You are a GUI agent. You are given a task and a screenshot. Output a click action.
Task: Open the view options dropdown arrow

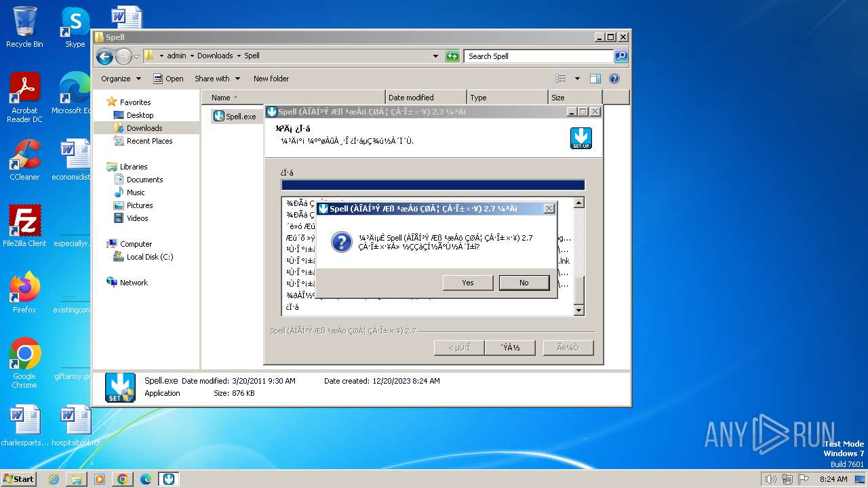click(577, 79)
